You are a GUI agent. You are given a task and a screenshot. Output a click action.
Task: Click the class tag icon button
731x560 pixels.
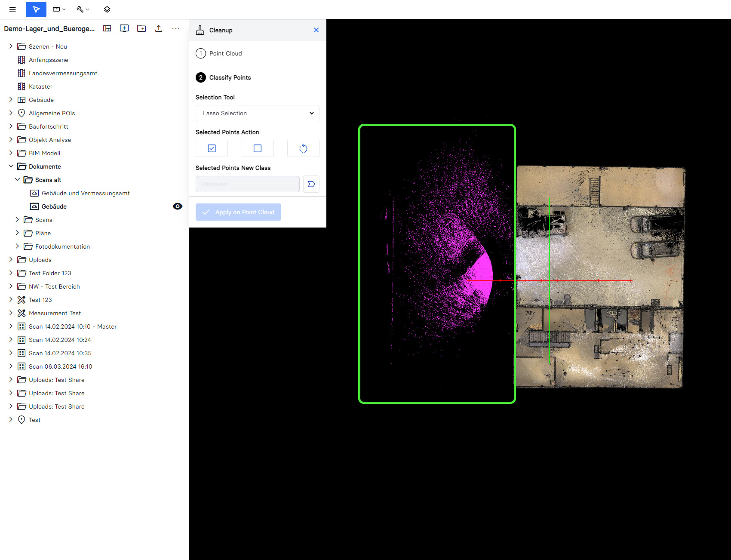311,184
